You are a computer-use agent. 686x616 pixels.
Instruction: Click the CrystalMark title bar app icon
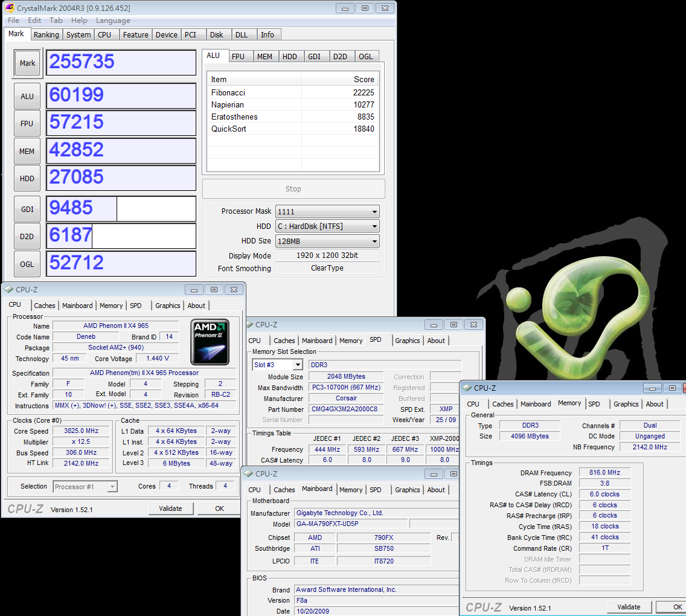(9, 8)
